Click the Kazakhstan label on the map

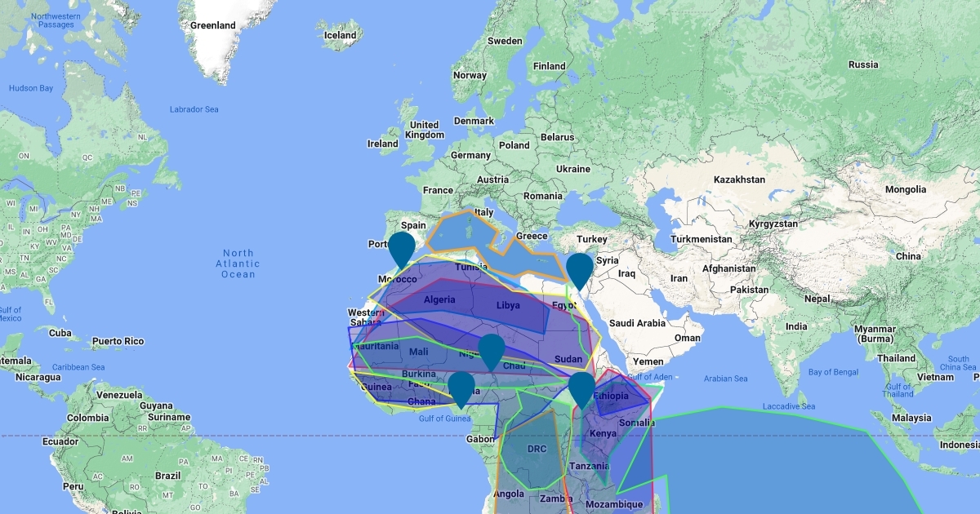coord(738,179)
